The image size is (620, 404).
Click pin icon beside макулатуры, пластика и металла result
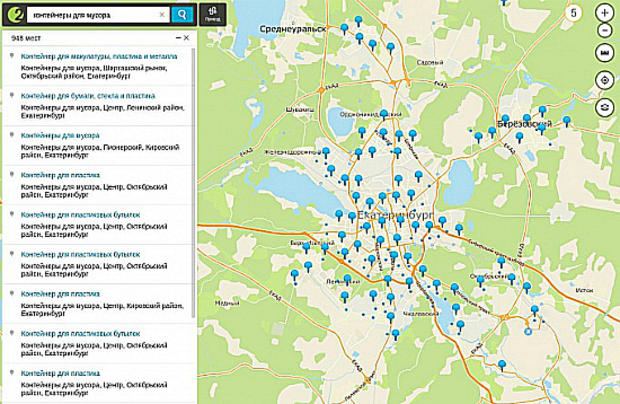coord(12,56)
